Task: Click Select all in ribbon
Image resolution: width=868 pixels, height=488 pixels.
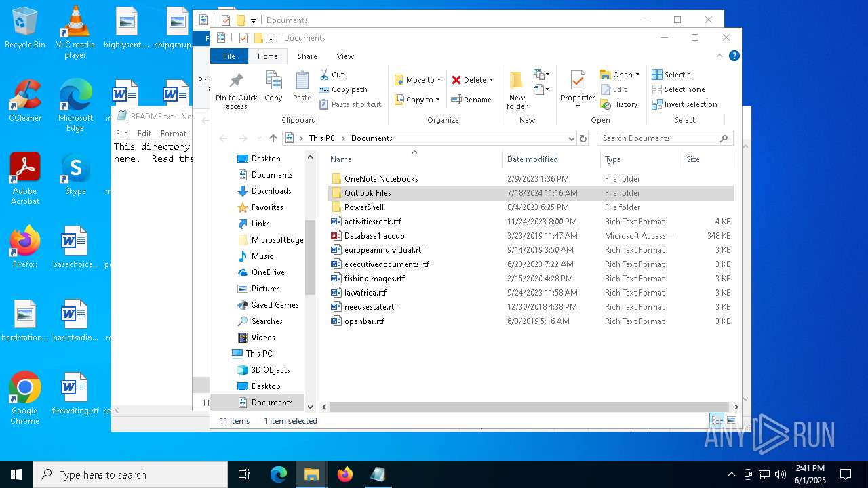Action: 673,75
